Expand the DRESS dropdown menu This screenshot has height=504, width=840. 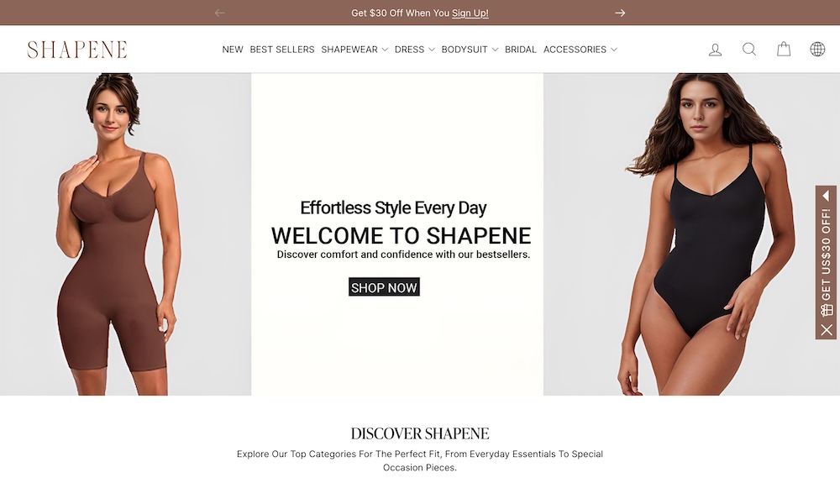(415, 50)
